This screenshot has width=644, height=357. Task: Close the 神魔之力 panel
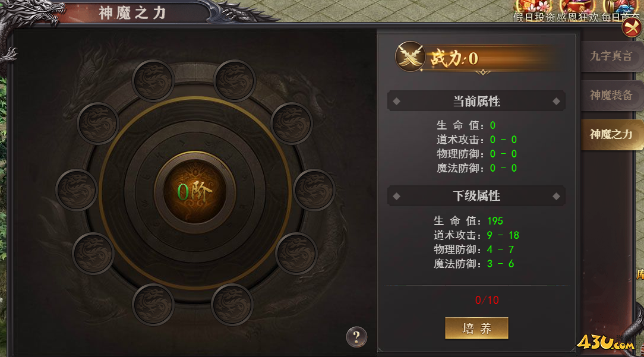click(x=633, y=28)
